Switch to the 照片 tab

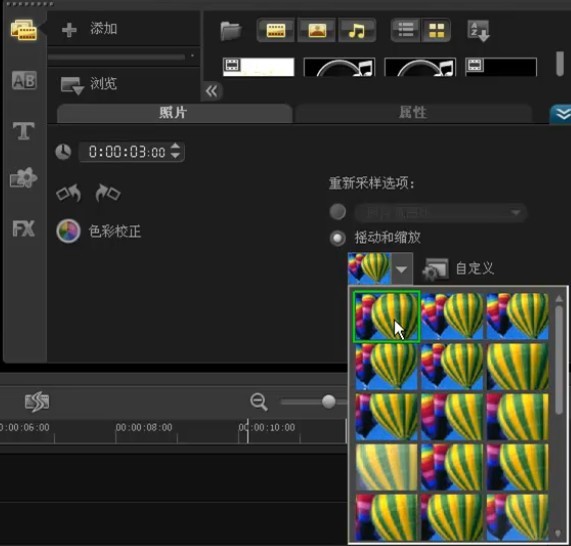tap(174, 113)
